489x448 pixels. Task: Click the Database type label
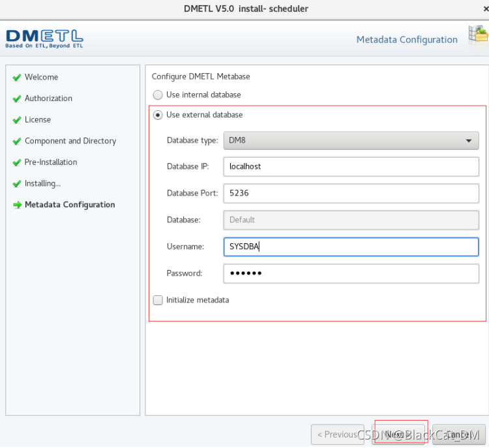click(x=192, y=140)
